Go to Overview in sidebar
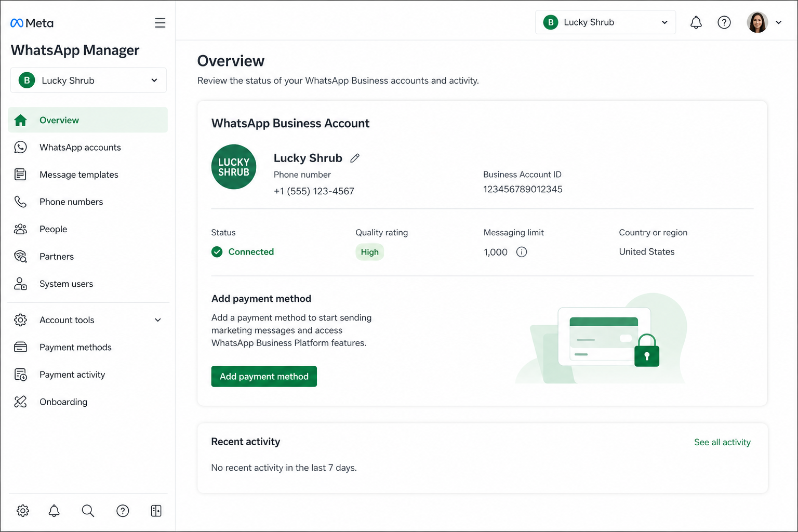Image resolution: width=798 pixels, height=532 pixels. [x=88, y=120]
